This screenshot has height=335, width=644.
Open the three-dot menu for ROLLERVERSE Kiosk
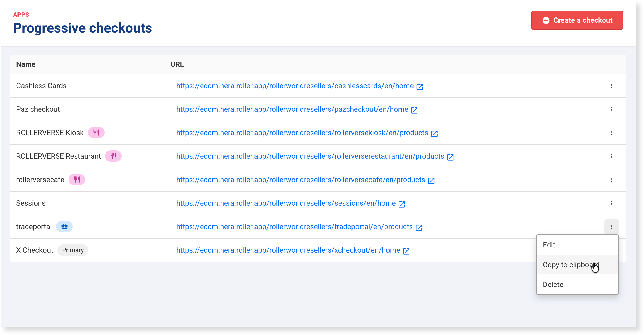611,133
